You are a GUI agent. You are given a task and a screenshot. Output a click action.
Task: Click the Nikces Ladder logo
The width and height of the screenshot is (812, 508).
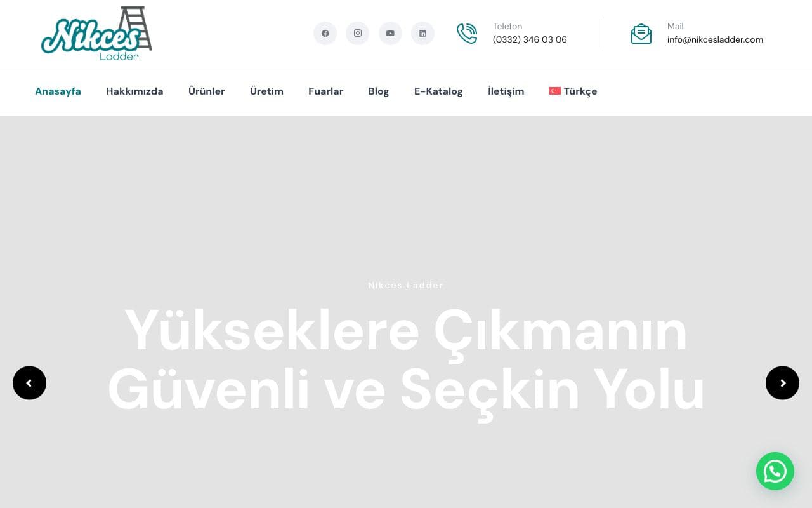(96, 34)
